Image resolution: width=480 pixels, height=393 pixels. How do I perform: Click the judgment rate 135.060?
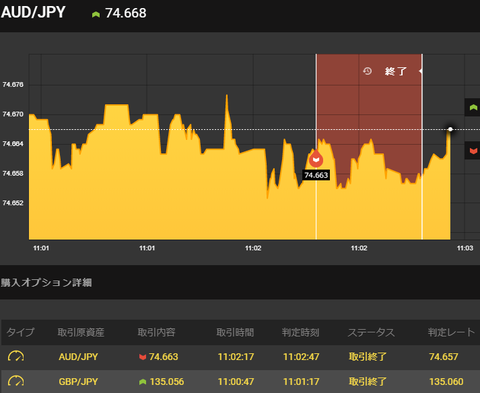tap(446, 382)
